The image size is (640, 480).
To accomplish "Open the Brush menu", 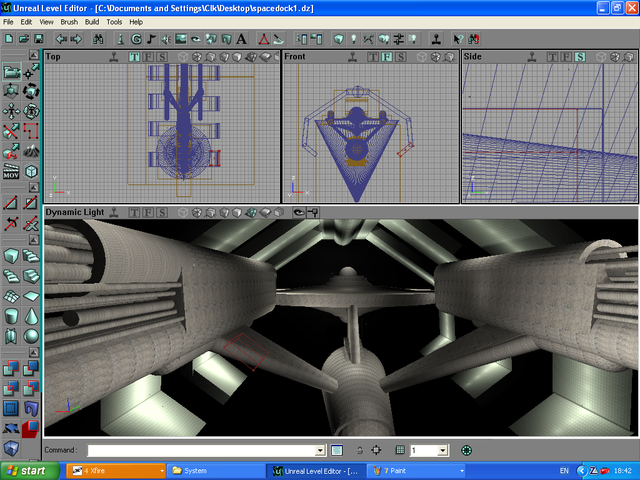I will tap(69, 21).
